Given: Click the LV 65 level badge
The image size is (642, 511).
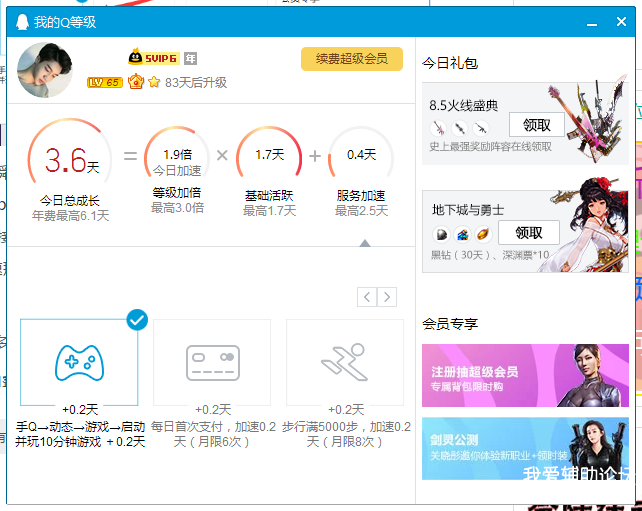Looking at the screenshot, I should coord(105,82).
